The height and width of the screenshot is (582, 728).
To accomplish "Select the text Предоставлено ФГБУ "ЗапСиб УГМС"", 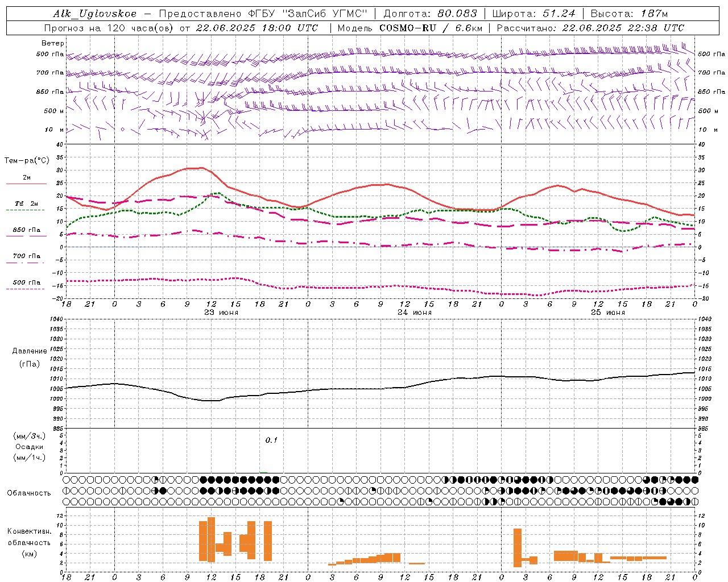I will 263,14.
